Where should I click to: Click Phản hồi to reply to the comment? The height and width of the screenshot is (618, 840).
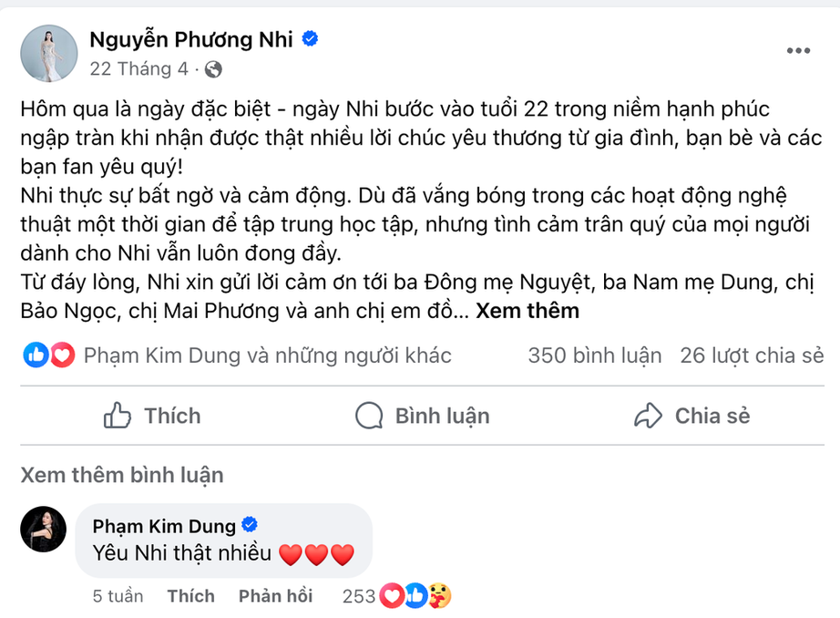pos(275,595)
